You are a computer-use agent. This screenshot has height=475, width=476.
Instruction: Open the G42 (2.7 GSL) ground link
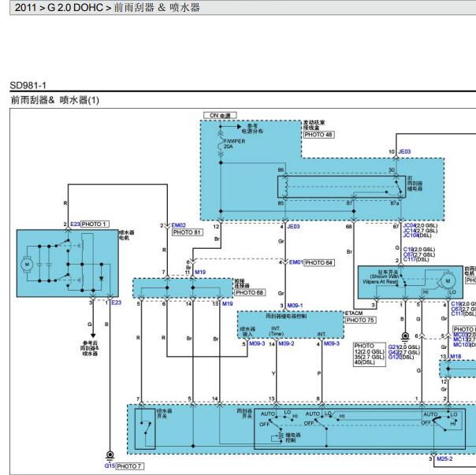click(393, 352)
